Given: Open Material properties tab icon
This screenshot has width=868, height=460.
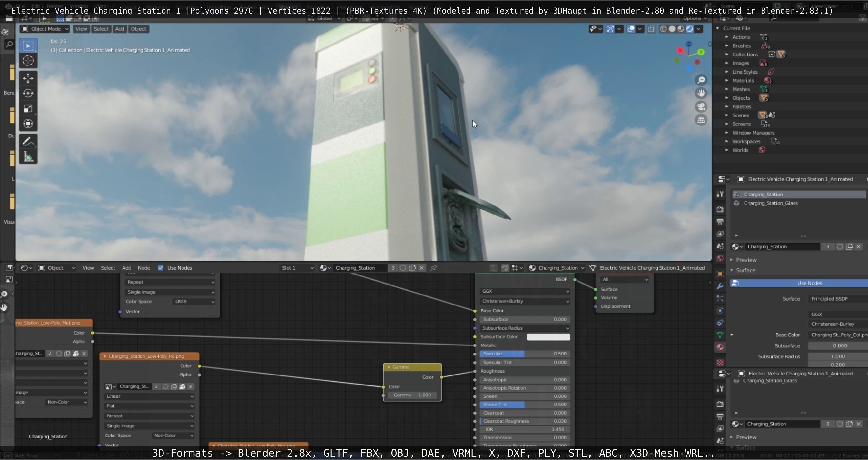Looking at the screenshot, I should click(x=720, y=347).
